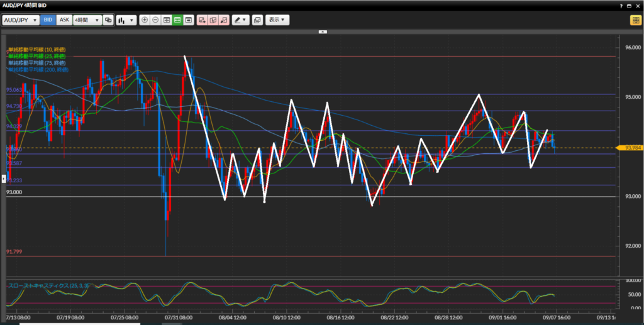The width and height of the screenshot is (644, 325).
Task: Click the yellow crosshair icon at top right
Action: [635, 20]
